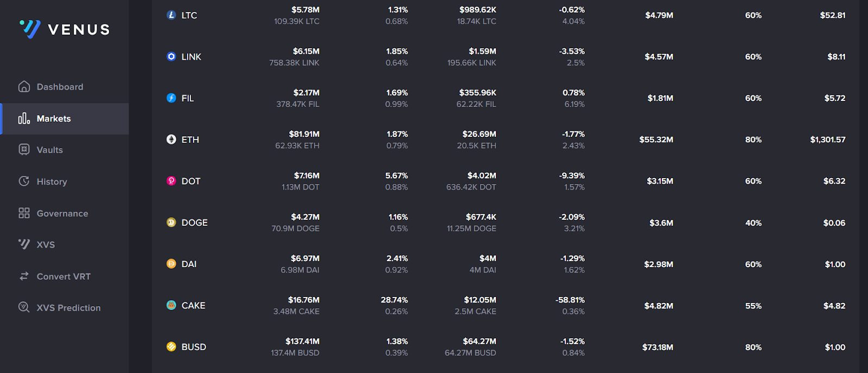Click the LINK coin icon

pos(171,56)
